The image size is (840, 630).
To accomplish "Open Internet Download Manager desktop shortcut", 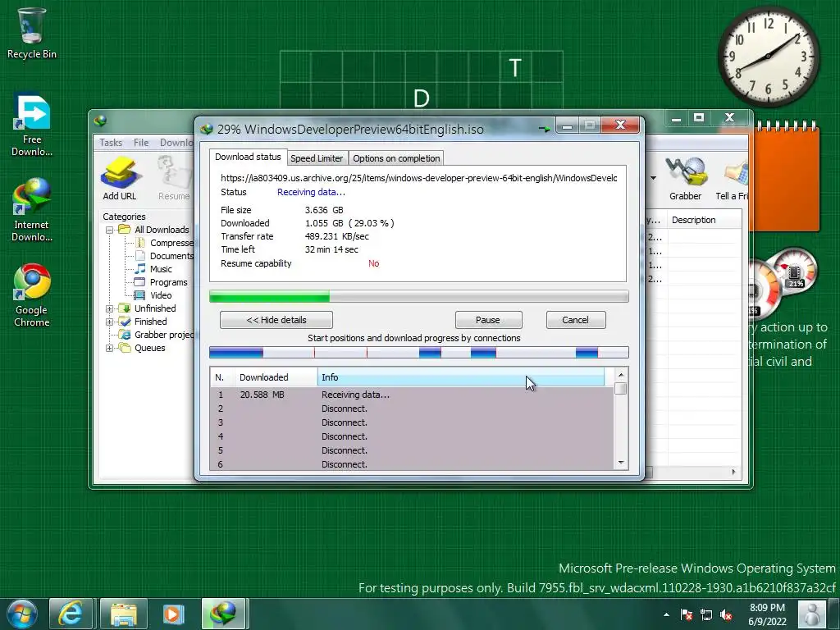I will pyautogui.click(x=32, y=210).
